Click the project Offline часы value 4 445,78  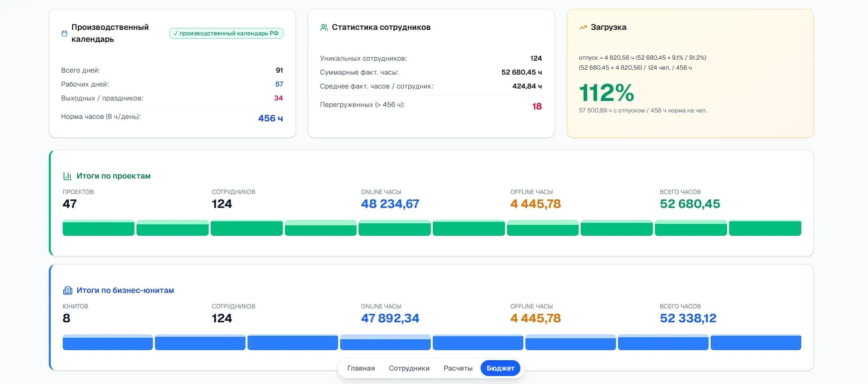click(535, 204)
